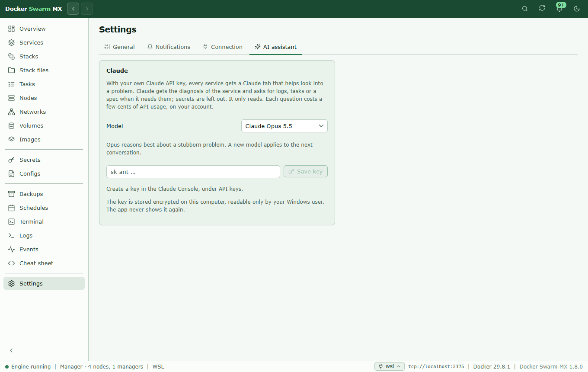Select Settings in the sidebar
This screenshot has width=588, height=372.
pos(44,284)
